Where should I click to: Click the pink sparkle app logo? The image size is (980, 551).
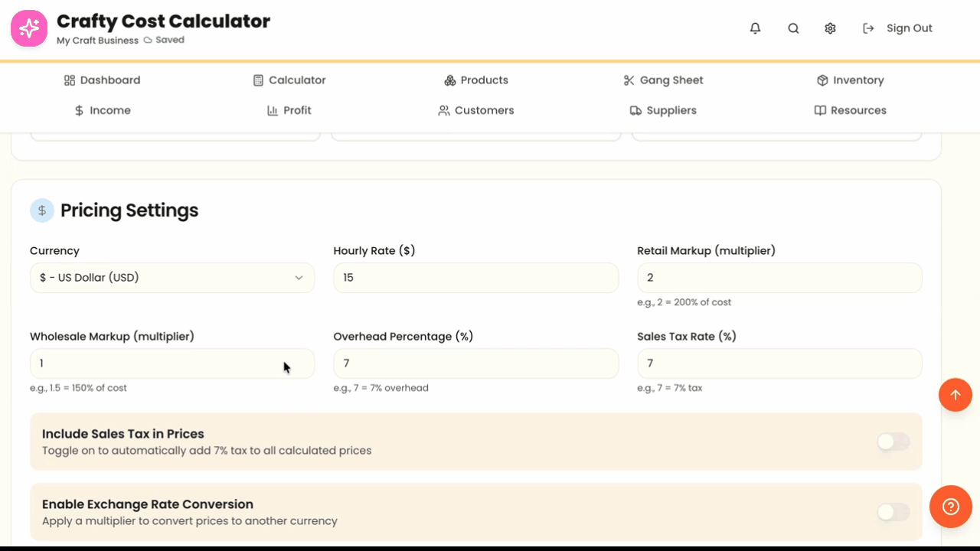(29, 28)
